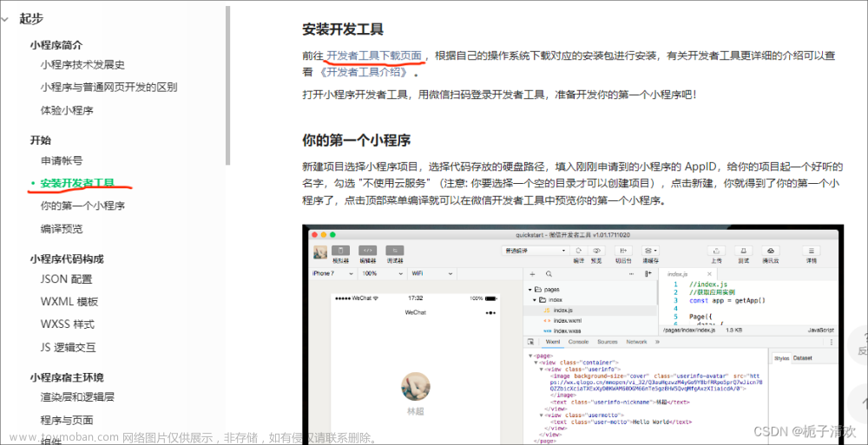
Task: Click 小程序代码构成 sidebar heading
Action: click(x=67, y=258)
